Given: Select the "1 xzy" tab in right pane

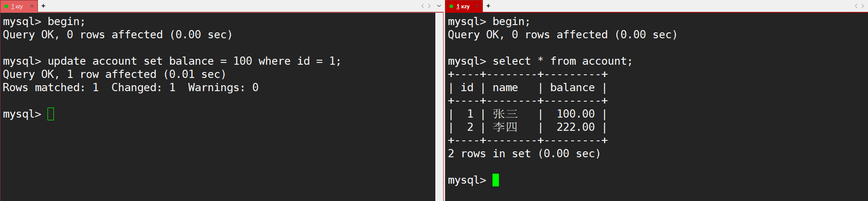Looking at the screenshot, I should (463, 6).
